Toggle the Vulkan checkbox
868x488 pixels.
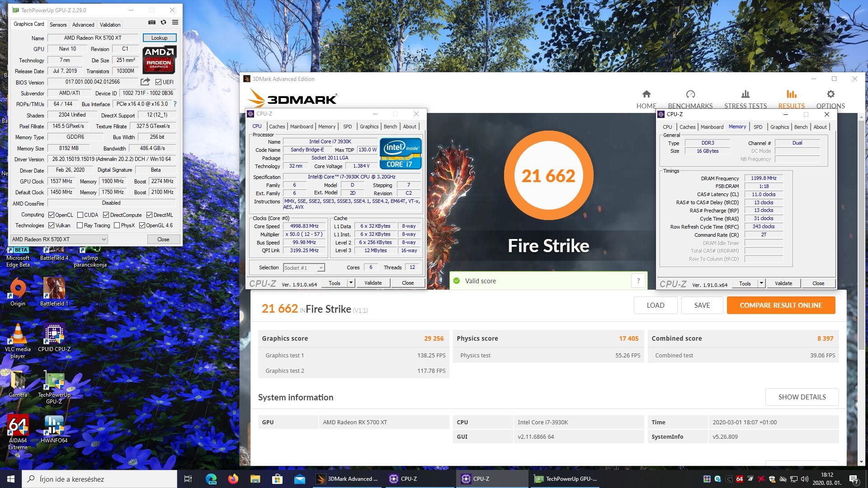[x=51, y=225]
